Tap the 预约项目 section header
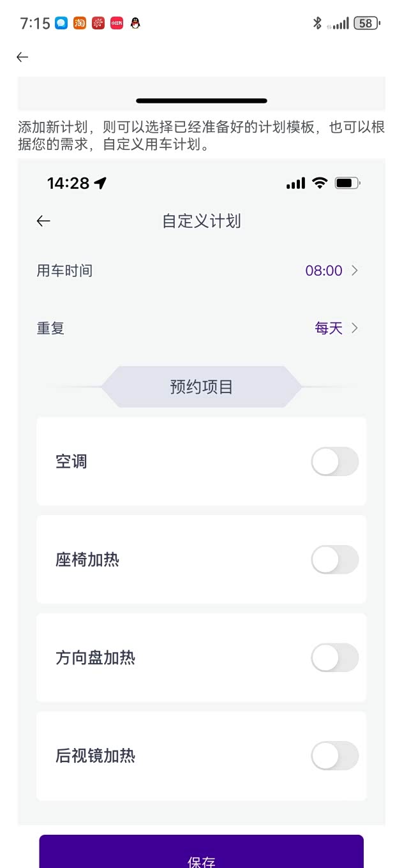The image size is (402, 868). pos(202,387)
